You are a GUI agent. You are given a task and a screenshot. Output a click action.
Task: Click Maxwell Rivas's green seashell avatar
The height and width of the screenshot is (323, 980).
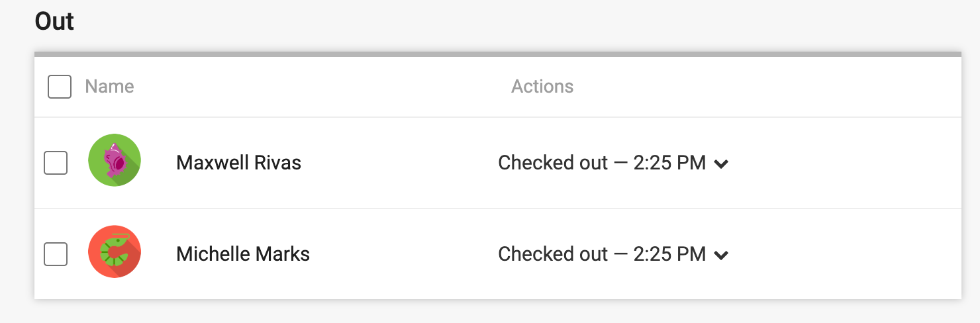(x=115, y=160)
